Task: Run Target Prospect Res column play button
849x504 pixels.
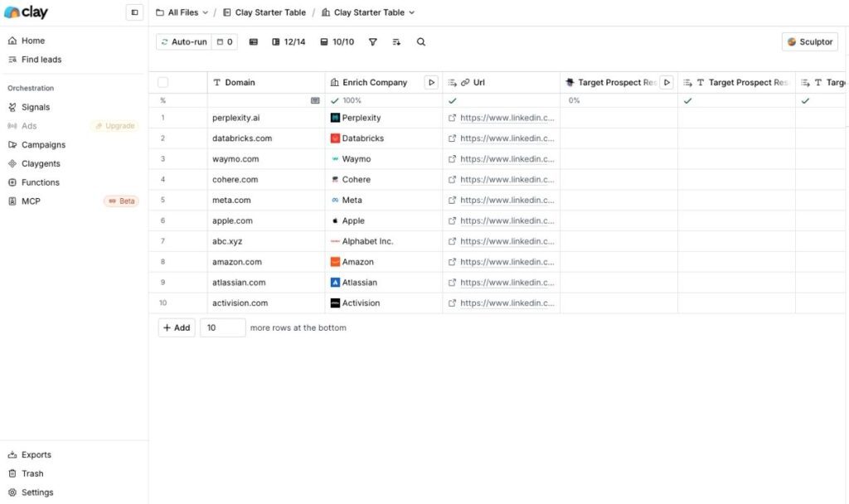Action: click(667, 82)
